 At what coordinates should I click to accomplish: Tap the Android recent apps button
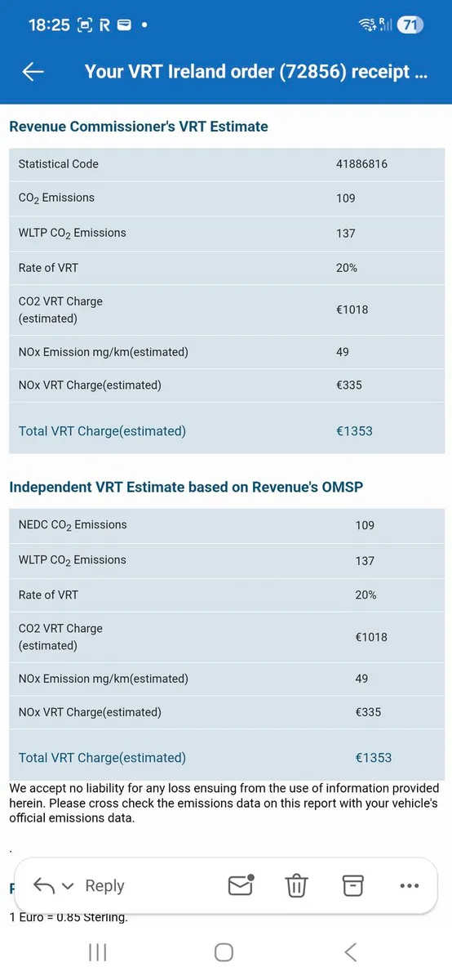(97, 952)
